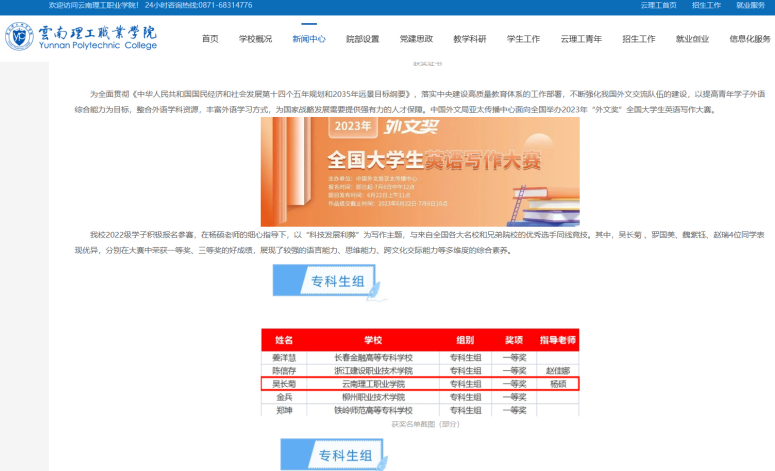Click the Yunnan Polytechnic College logo

point(81,37)
